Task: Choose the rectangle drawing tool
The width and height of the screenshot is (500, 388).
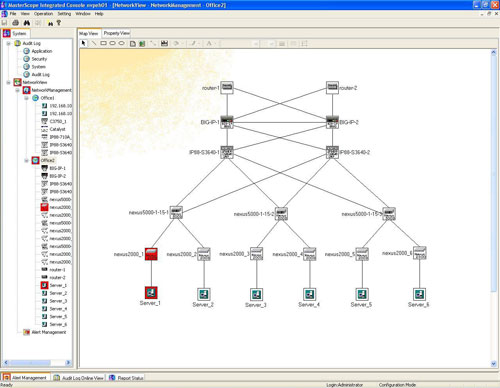Action: (x=103, y=43)
